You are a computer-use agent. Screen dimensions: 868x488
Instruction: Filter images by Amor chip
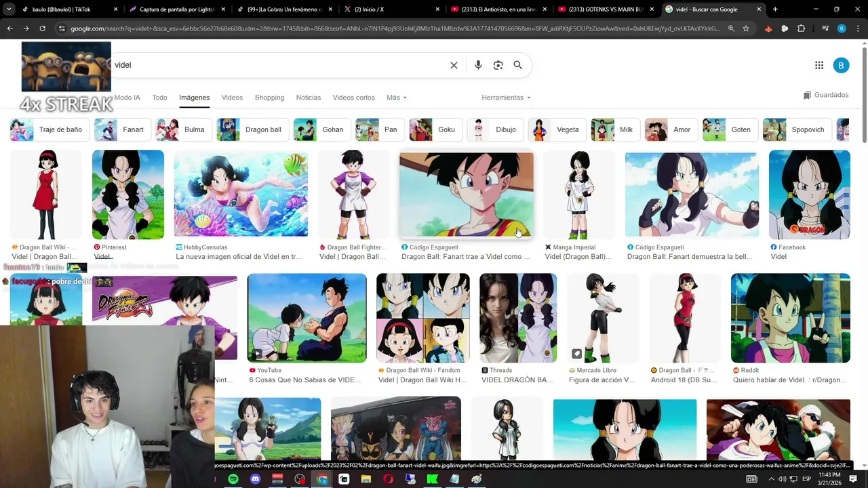coord(671,129)
